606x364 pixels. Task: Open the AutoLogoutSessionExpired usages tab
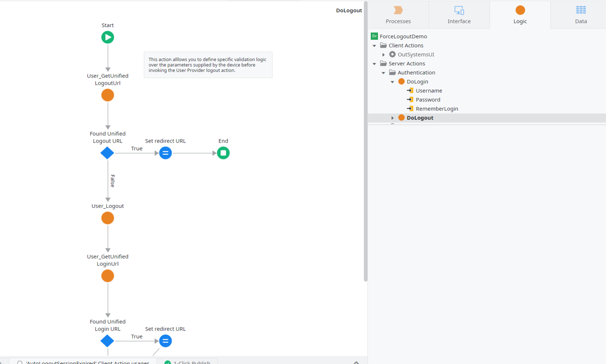(83, 361)
